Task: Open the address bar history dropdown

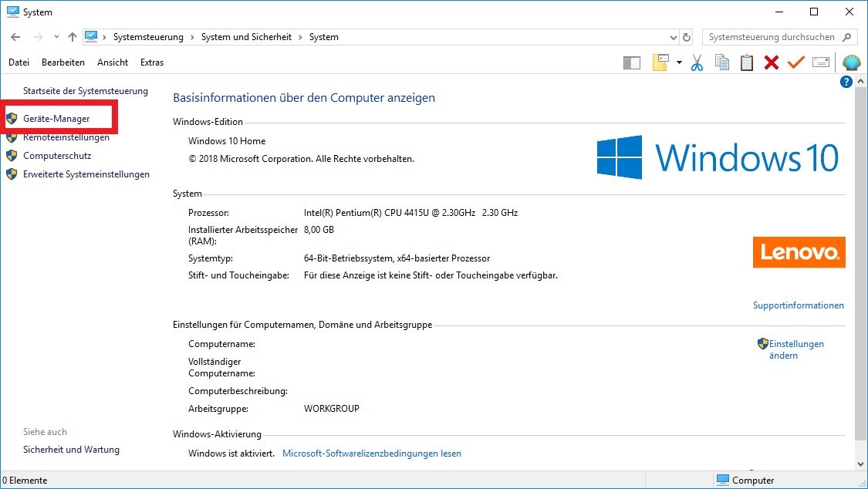Action: pos(673,38)
